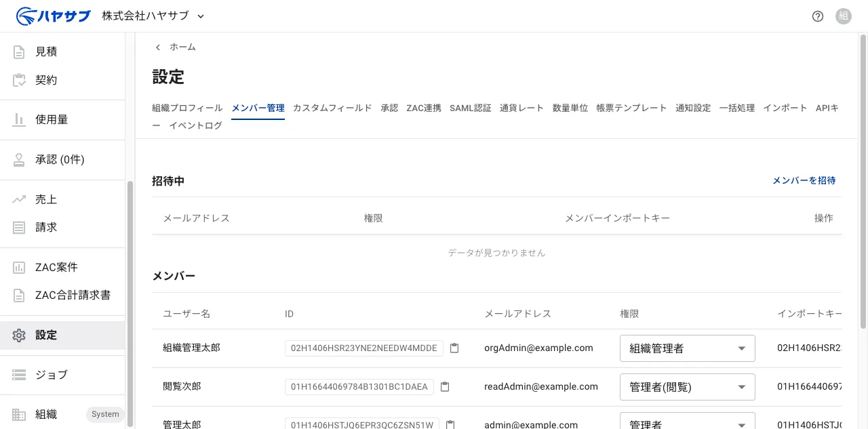The width and height of the screenshot is (868, 429).
Task: Open the user avatar 組 menu
Action: point(844,16)
